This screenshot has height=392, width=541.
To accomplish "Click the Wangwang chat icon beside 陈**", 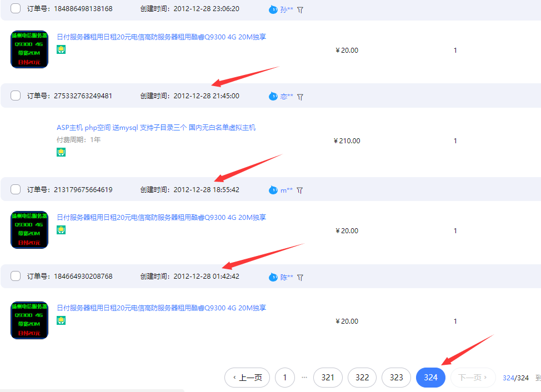I will tap(273, 277).
